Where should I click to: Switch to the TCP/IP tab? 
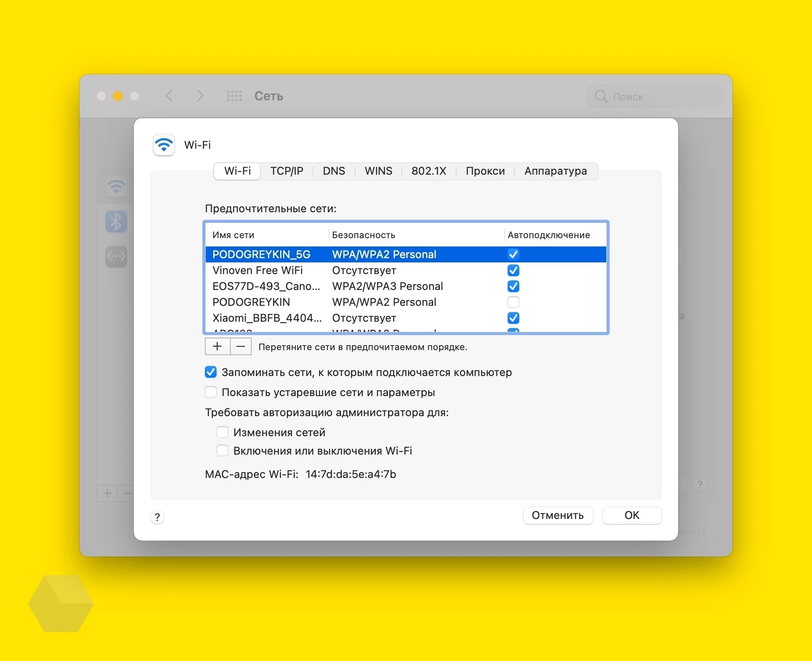pyautogui.click(x=286, y=171)
